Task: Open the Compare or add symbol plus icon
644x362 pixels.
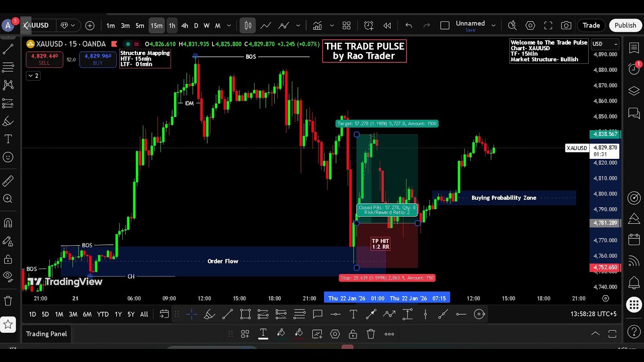Action: [x=90, y=26]
